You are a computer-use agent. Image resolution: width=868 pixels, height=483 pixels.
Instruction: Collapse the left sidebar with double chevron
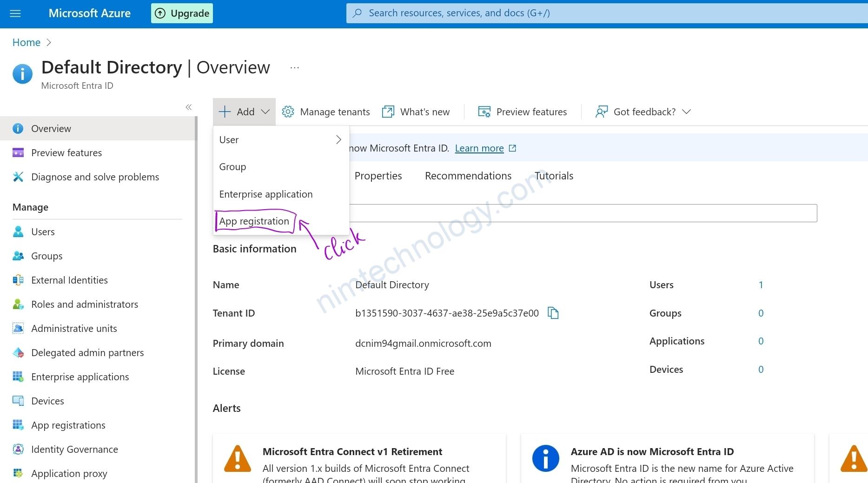tap(188, 107)
